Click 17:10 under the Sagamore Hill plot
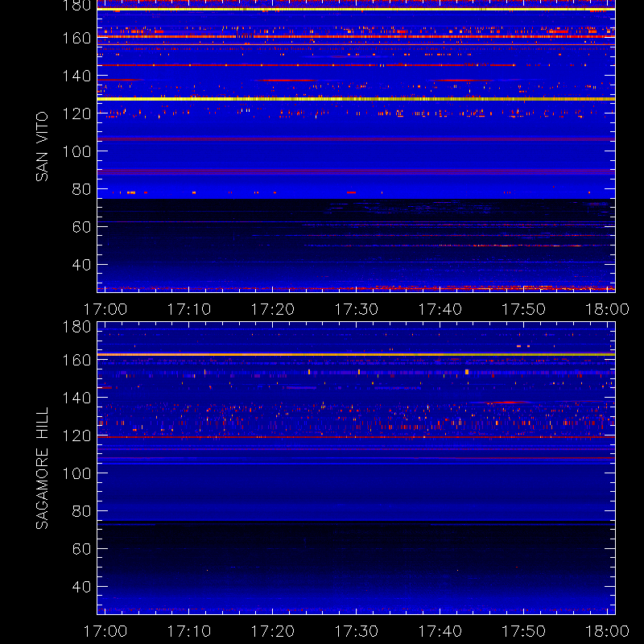Viewport: 644px width, 644px height. 189,631
